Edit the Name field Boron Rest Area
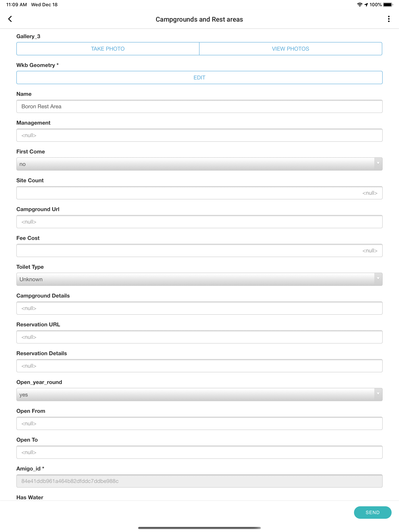The height and width of the screenshot is (532, 399). point(199,106)
